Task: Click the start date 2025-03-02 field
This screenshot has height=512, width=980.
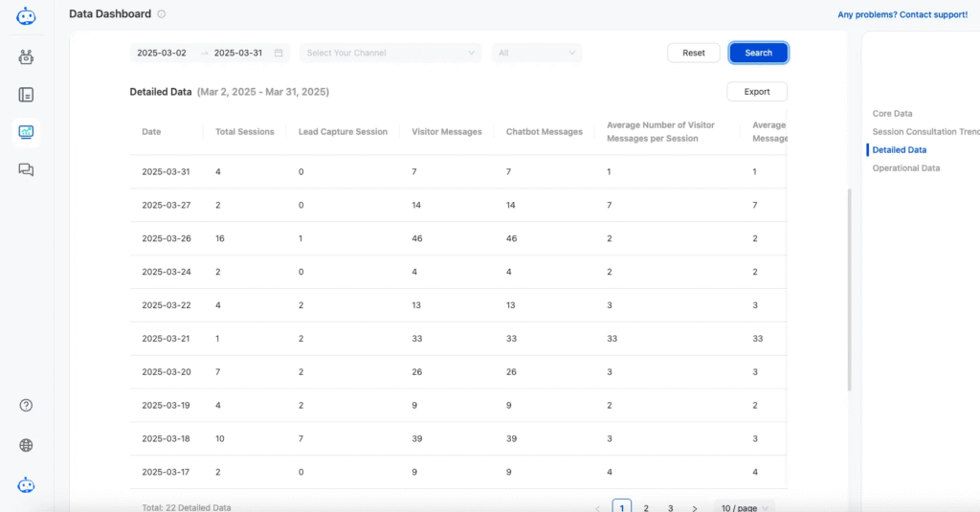Action: coord(162,54)
